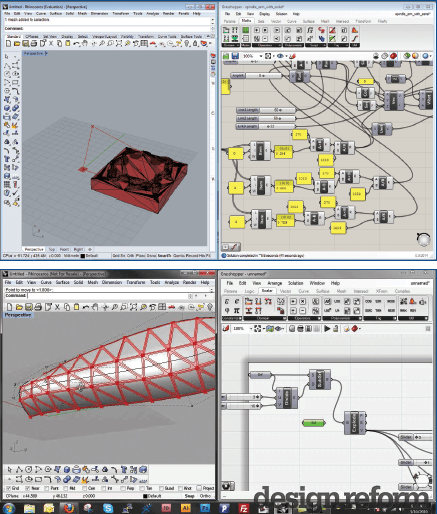Switch to the Vector tab in lower Grasshopper
This screenshot has width=437, height=514.
tap(285, 291)
